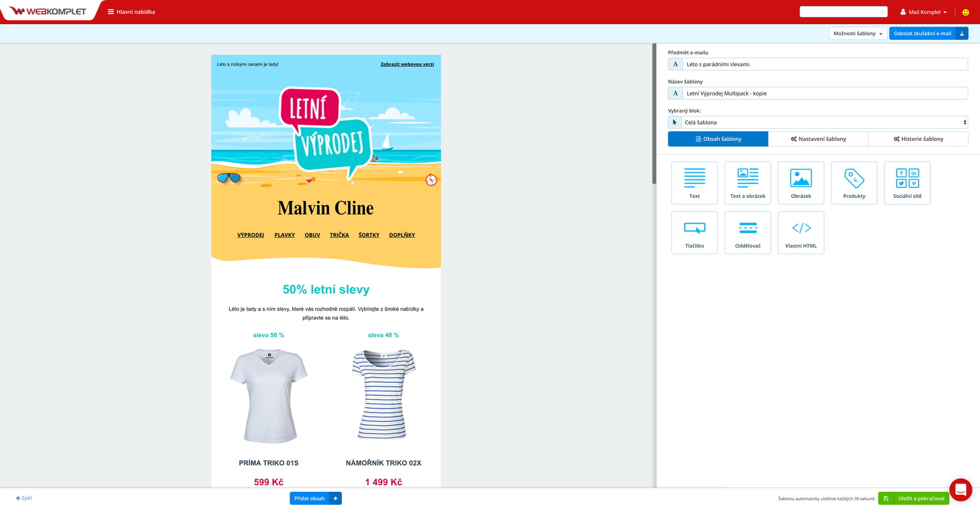This screenshot has height=509, width=980.
Task: Click the 599 Kč price
Action: pos(269,482)
